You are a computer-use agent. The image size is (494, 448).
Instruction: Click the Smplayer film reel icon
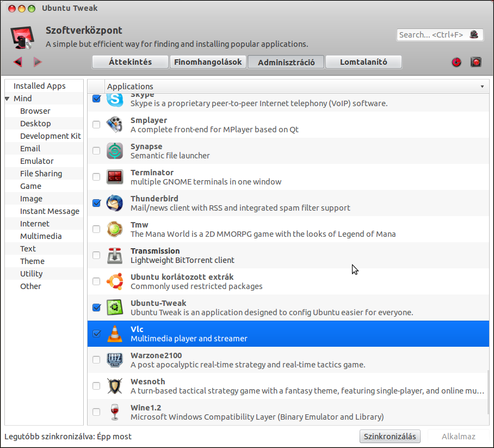click(115, 125)
